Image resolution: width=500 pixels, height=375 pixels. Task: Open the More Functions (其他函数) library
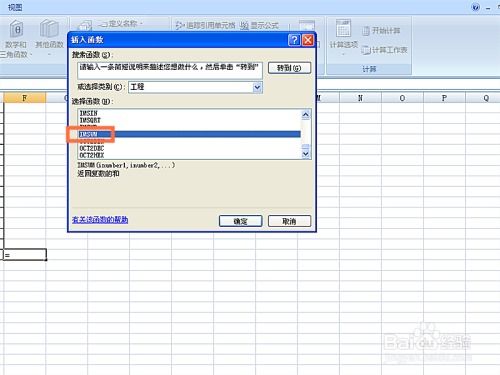(x=49, y=37)
